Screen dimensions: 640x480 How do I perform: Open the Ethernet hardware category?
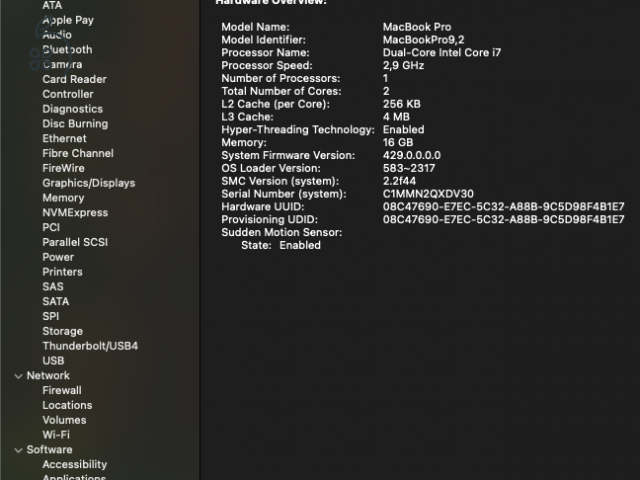pos(64,139)
